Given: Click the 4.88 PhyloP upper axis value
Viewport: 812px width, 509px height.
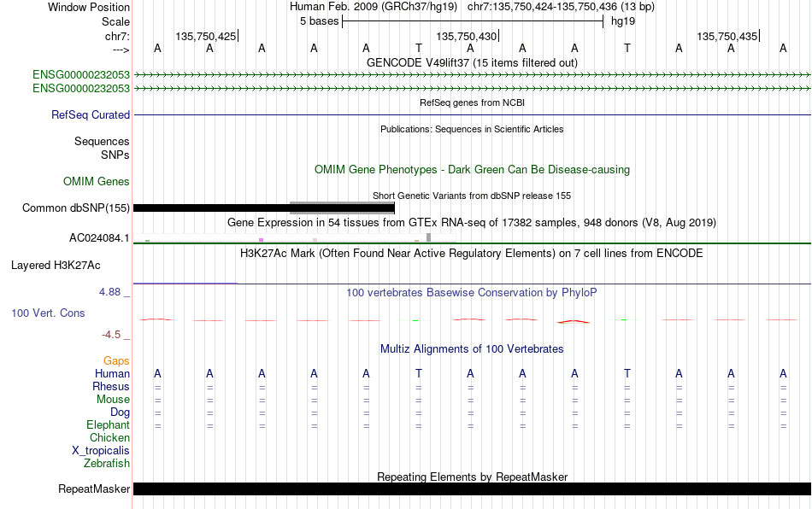Looking at the screenshot, I should click(109, 292).
